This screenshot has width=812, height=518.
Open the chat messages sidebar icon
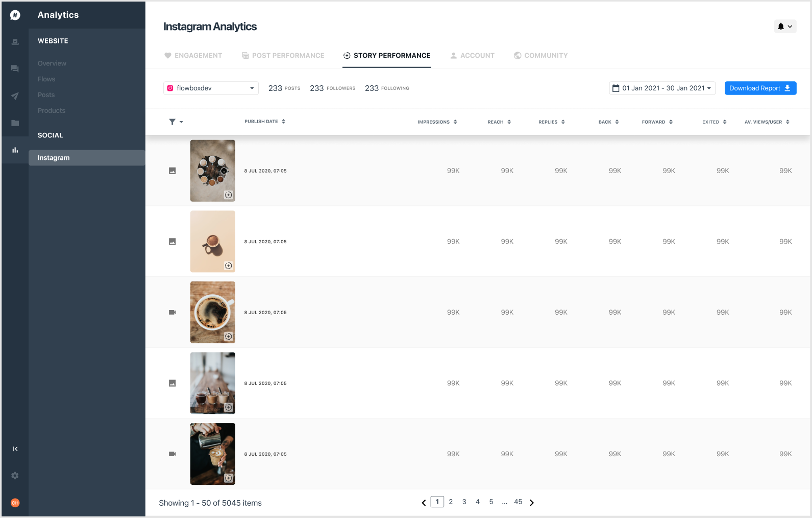click(15, 68)
